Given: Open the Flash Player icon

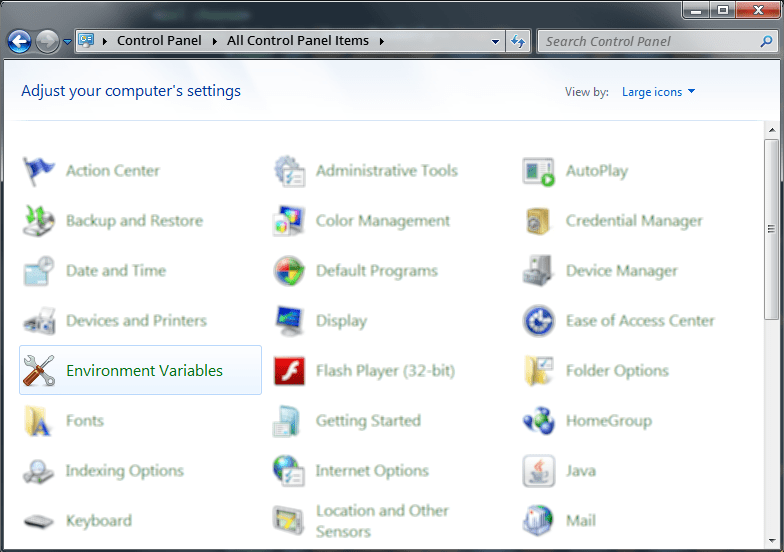Looking at the screenshot, I should click(x=290, y=371).
